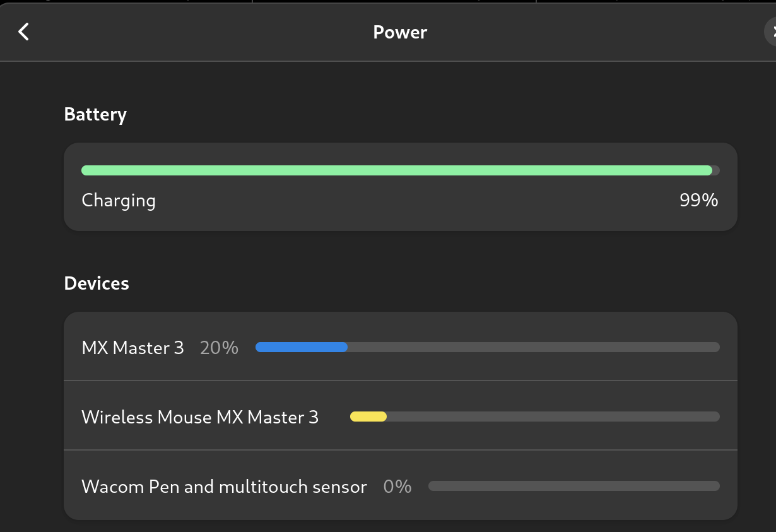Click the Battery section heading
This screenshot has width=776, height=532.
(95, 114)
